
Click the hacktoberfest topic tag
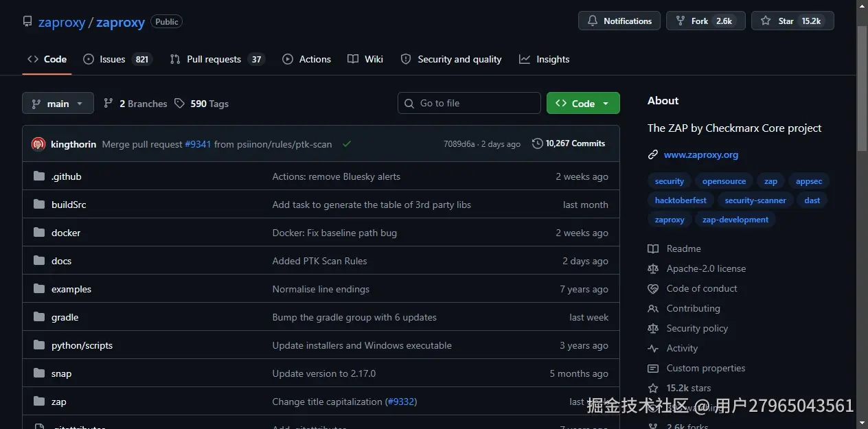(681, 200)
